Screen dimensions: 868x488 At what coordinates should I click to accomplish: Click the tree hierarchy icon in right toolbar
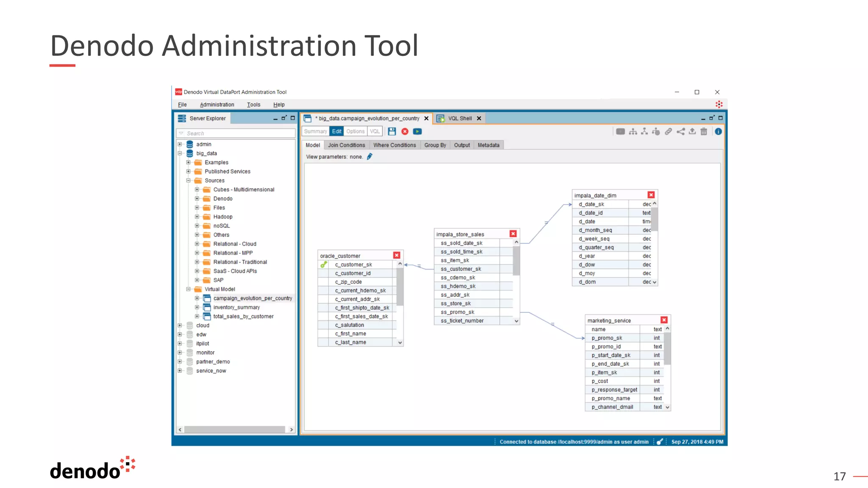pos(633,131)
